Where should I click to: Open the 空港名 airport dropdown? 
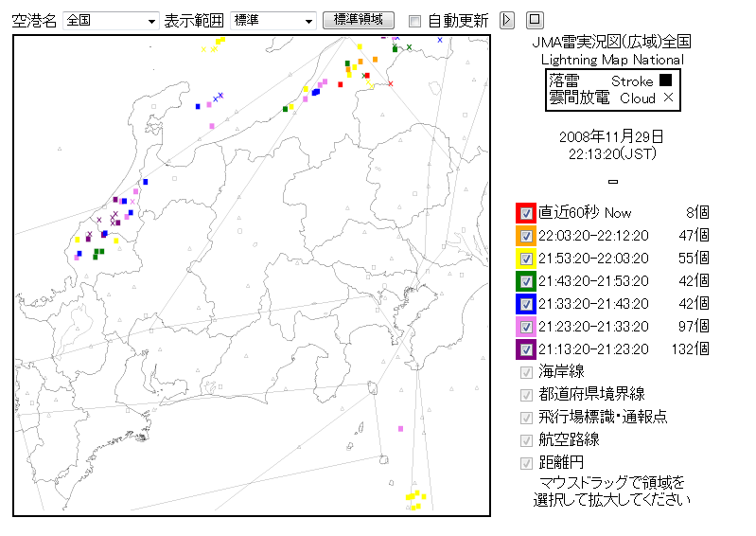click(112, 21)
